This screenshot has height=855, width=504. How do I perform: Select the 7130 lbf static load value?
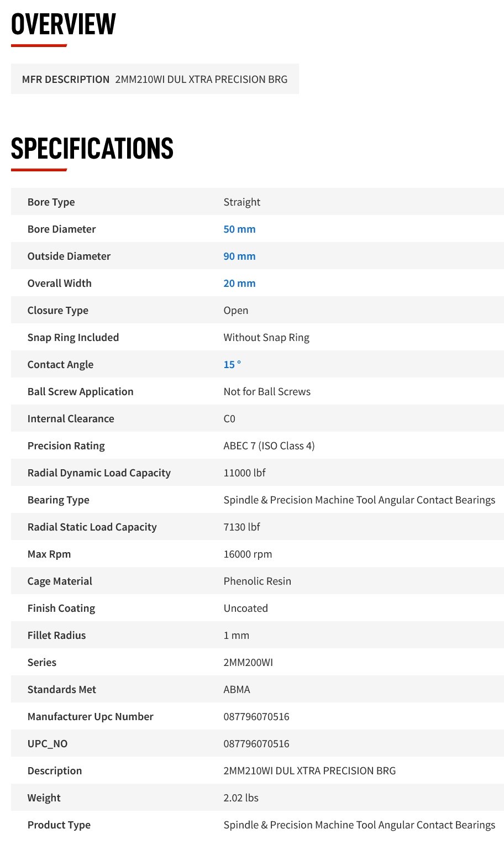(x=242, y=527)
